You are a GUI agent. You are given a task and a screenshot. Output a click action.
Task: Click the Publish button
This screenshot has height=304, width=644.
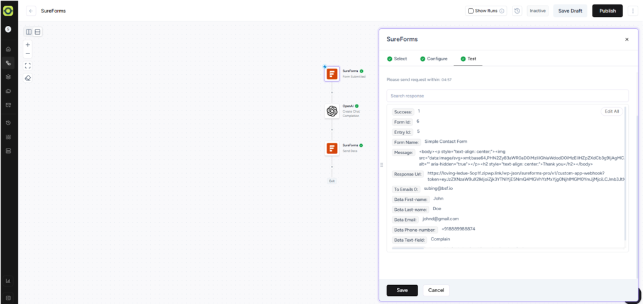pyautogui.click(x=607, y=11)
